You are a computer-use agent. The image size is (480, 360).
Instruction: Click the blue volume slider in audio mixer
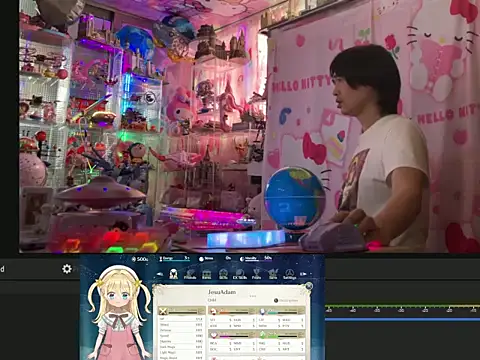coord(402,319)
